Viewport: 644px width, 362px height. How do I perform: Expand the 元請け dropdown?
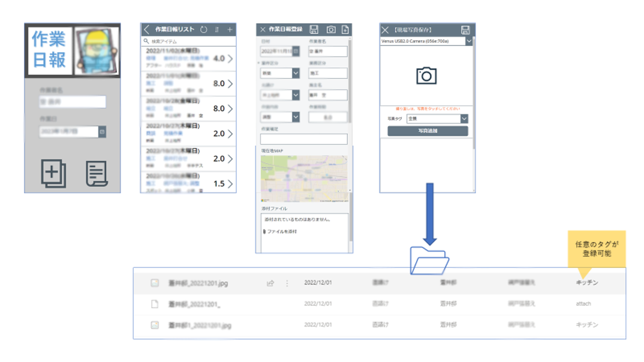point(296,95)
